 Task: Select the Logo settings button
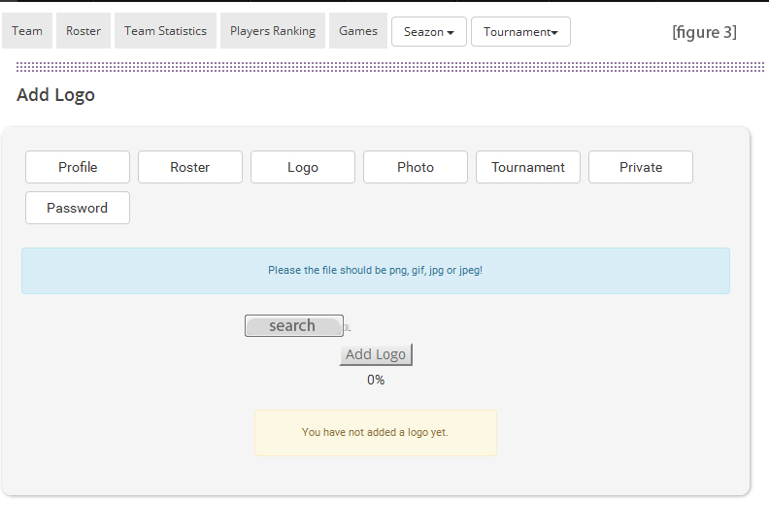[303, 167]
